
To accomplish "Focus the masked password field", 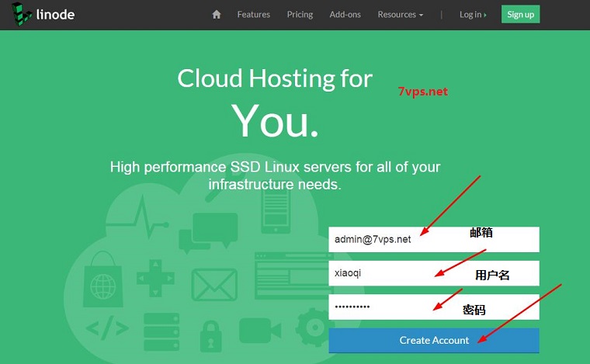I will click(434, 307).
